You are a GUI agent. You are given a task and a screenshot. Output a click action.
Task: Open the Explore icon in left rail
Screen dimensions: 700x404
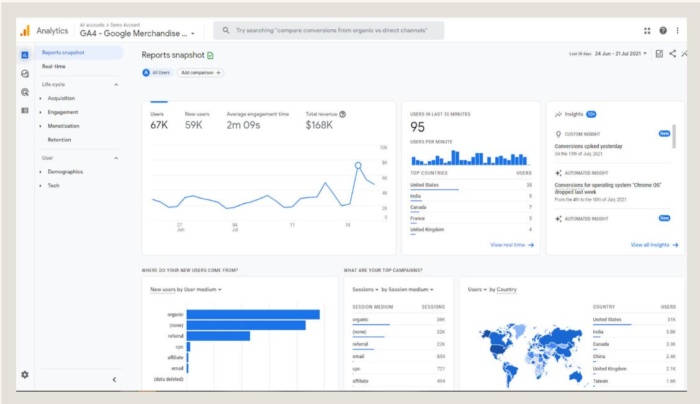point(25,74)
